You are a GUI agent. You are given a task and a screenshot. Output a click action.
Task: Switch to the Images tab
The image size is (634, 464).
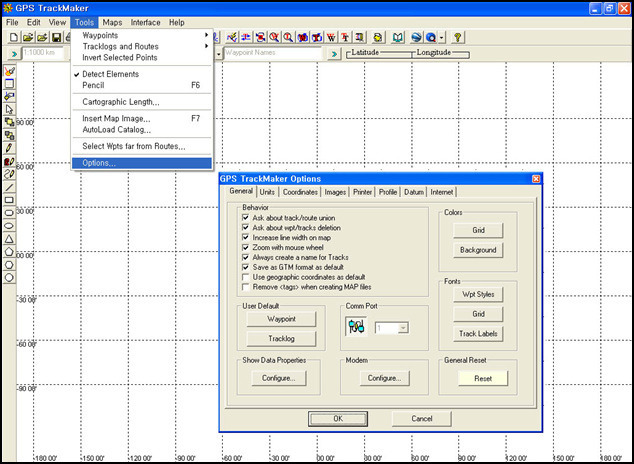tap(335, 192)
